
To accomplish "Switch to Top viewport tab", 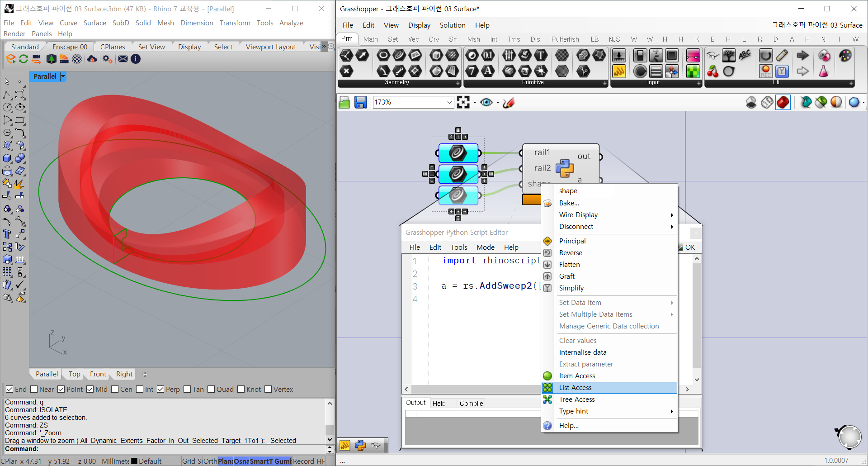I will [75, 374].
